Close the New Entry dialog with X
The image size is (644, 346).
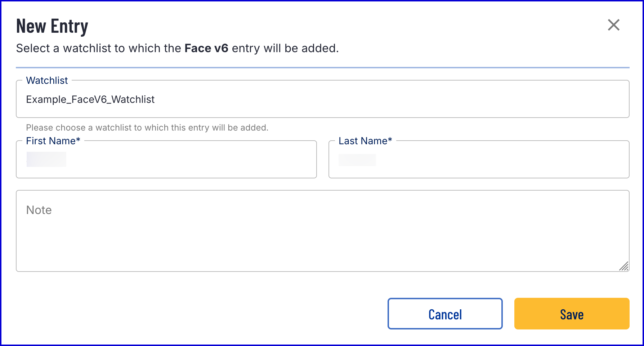(x=613, y=25)
